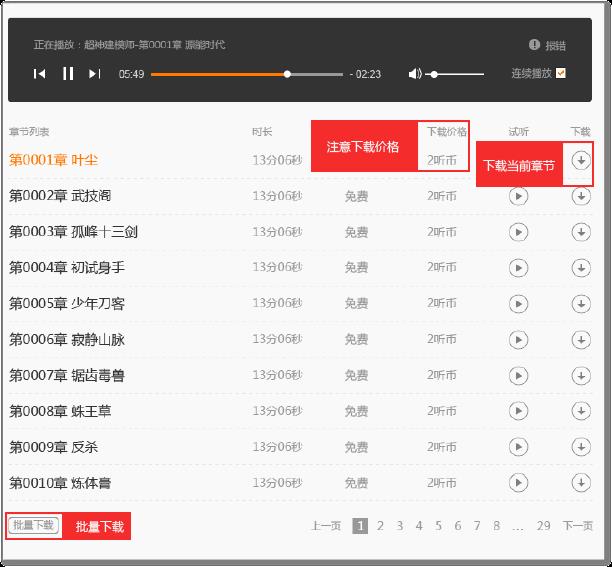
Task: Click the elapsed time 05:49 label
Action: coord(131,74)
